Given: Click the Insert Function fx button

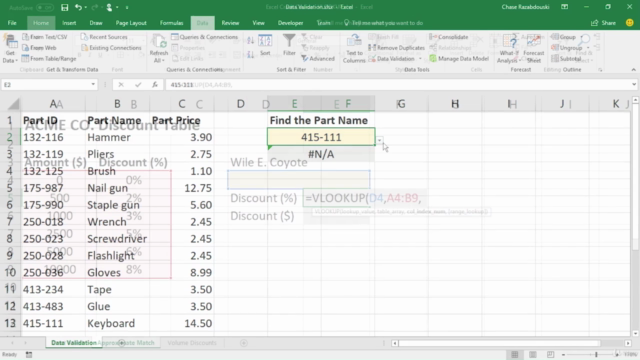Looking at the screenshot, I should (x=155, y=84).
